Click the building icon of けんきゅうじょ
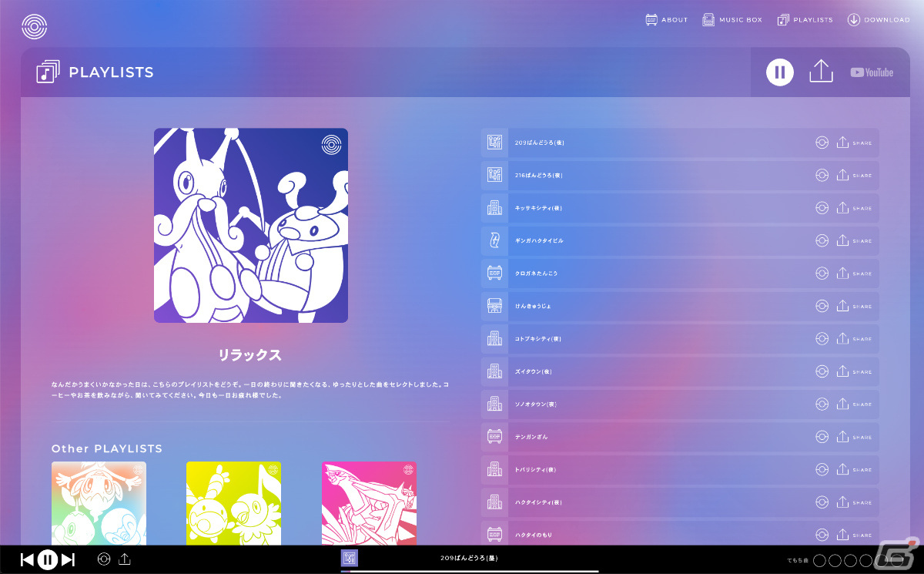Image resolution: width=924 pixels, height=574 pixels. (x=494, y=307)
